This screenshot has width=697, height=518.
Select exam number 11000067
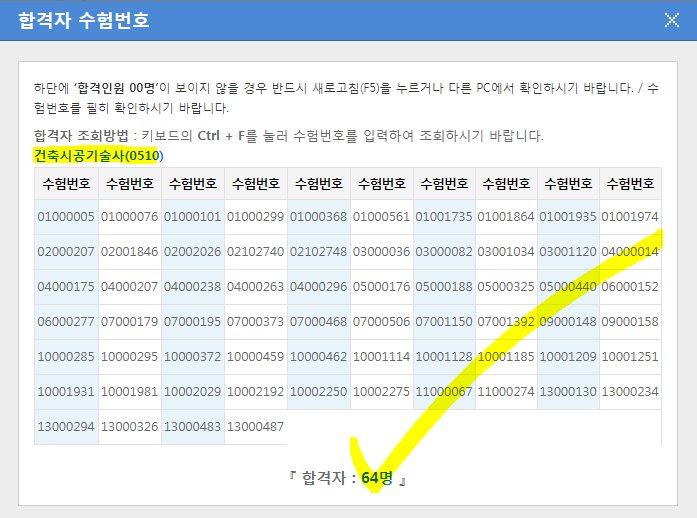pos(444,392)
